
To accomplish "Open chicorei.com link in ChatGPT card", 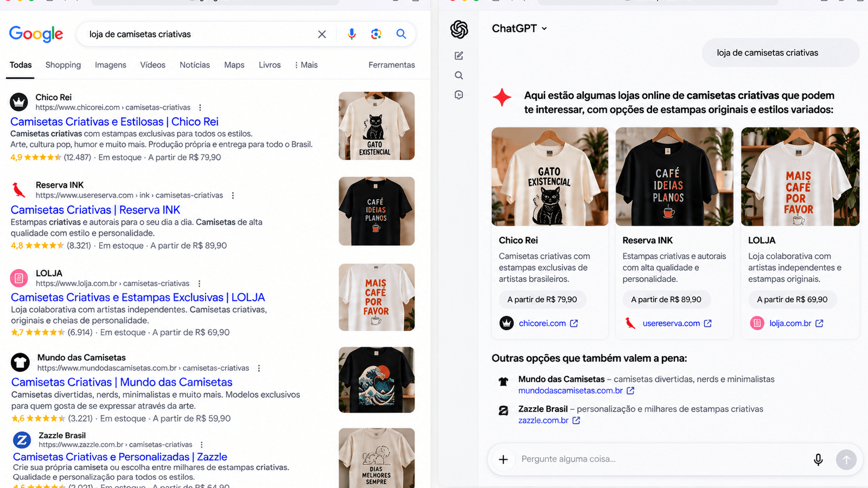I will 548,323.
